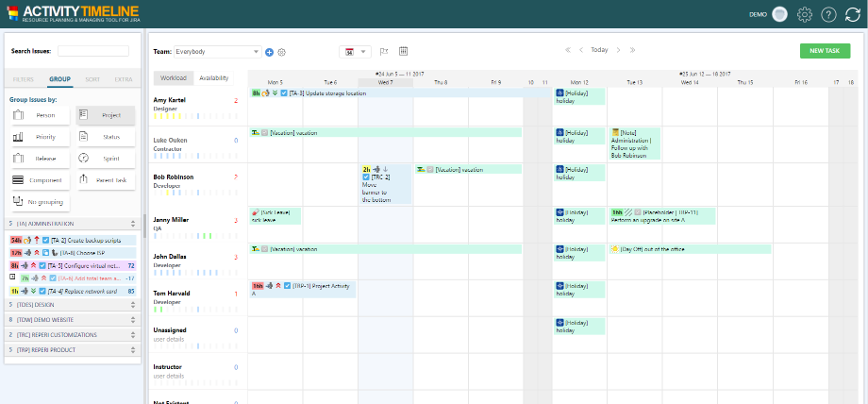Toggle checkbox on TA-3 Update storage location
868x404 pixels.
[285, 93]
